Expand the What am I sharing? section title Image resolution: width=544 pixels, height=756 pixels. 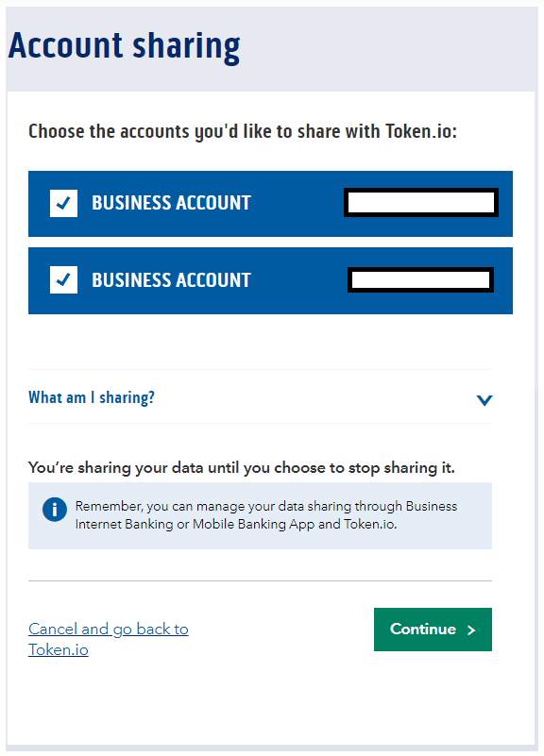(92, 397)
